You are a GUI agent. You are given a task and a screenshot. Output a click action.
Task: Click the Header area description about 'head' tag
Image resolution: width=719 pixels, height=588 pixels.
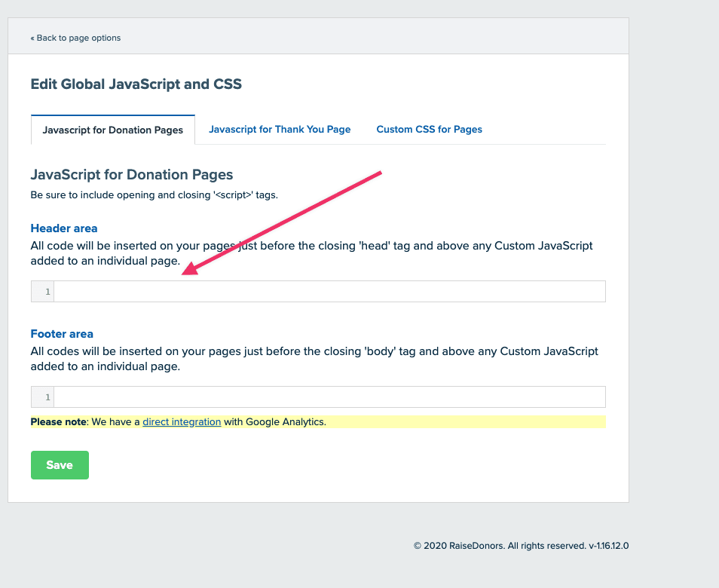point(311,253)
